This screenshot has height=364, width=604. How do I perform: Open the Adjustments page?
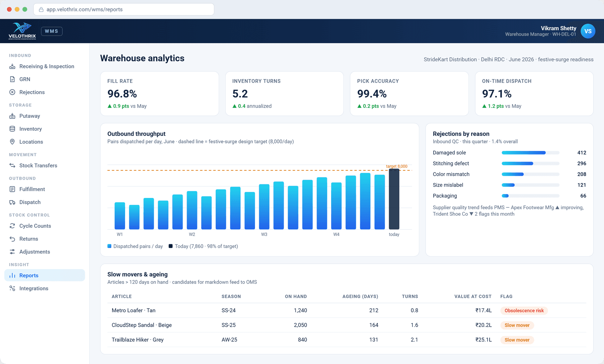[x=45, y=252]
